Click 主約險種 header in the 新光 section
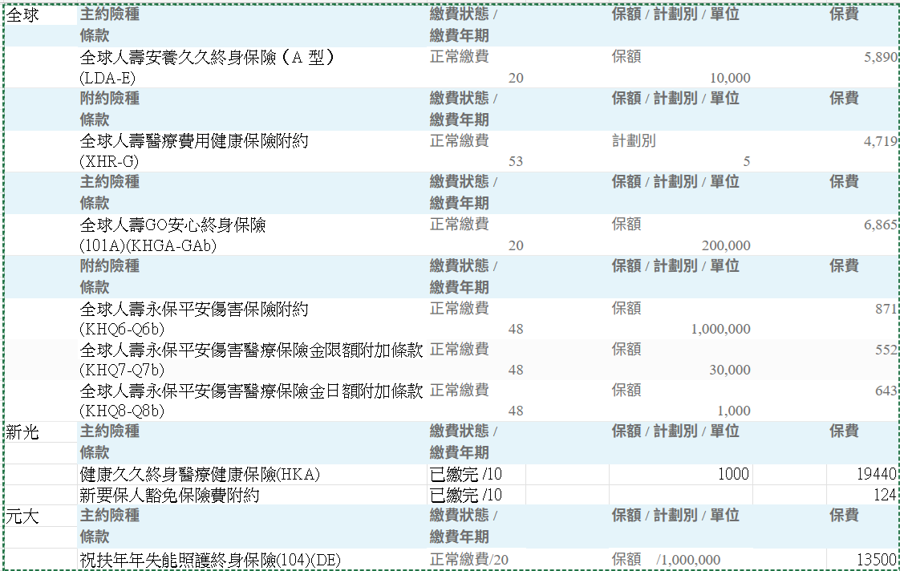 pyautogui.click(x=110, y=431)
